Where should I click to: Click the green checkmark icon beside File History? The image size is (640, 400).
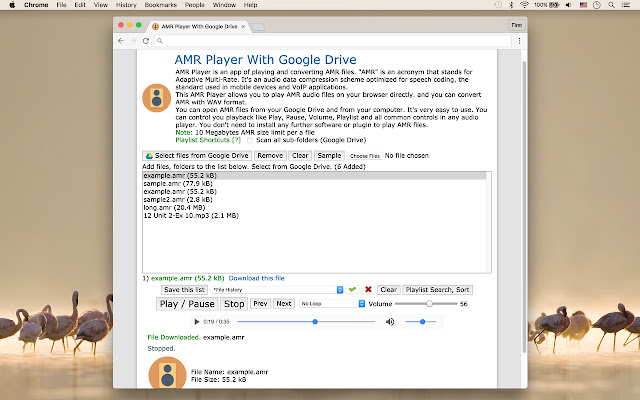352,289
